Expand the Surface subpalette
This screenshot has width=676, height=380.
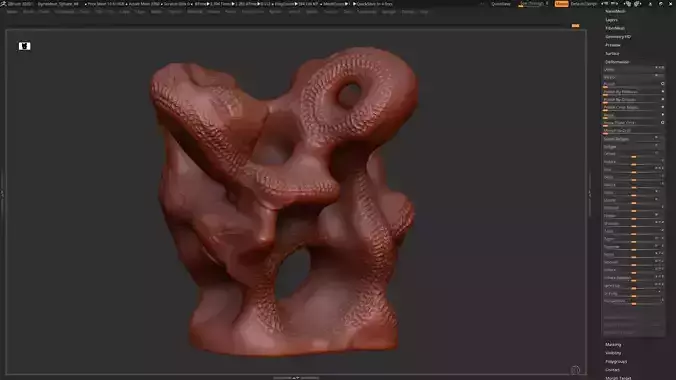(612, 53)
